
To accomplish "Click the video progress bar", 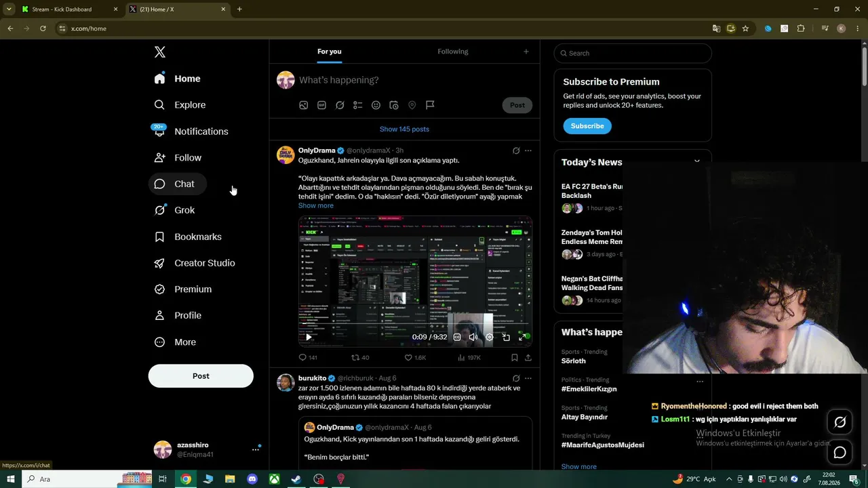I will pyautogui.click(x=415, y=324).
